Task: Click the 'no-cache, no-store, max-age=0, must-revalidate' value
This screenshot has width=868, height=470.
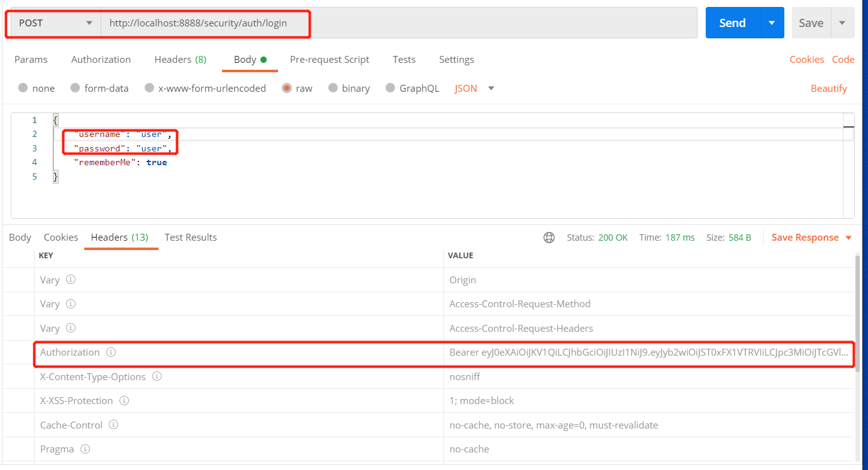Action: (554, 425)
